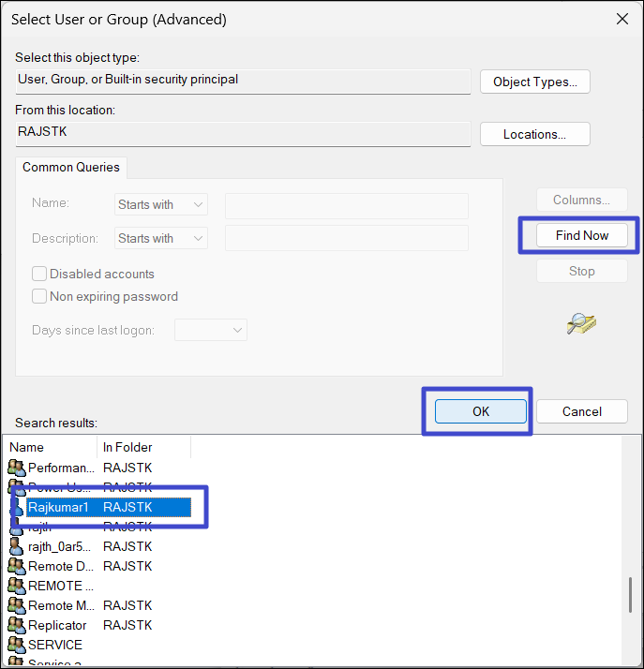Click the Replicator group icon
The image size is (644, 669).
pos(17,625)
